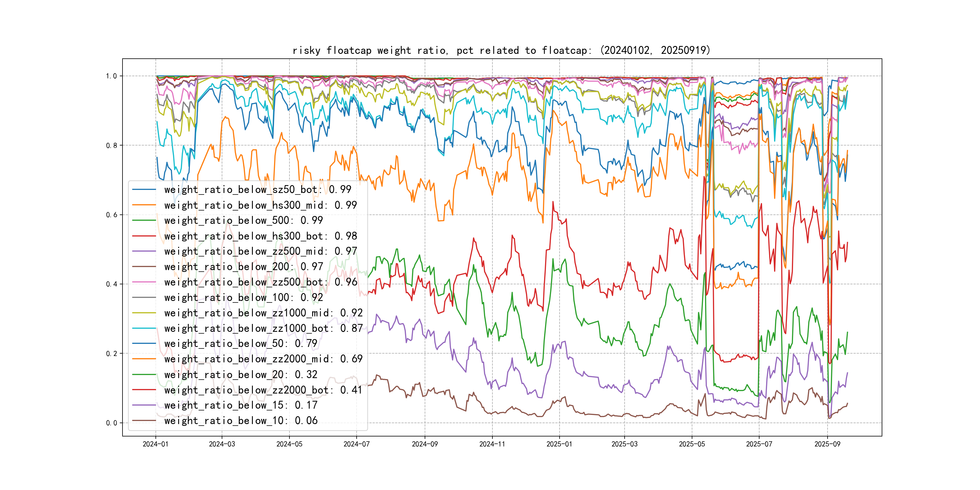The image size is (980, 490).
Task: Click legend entry weight_ratio_below_zz1000_bot
Action: pyautogui.click(x=263, y=328)
